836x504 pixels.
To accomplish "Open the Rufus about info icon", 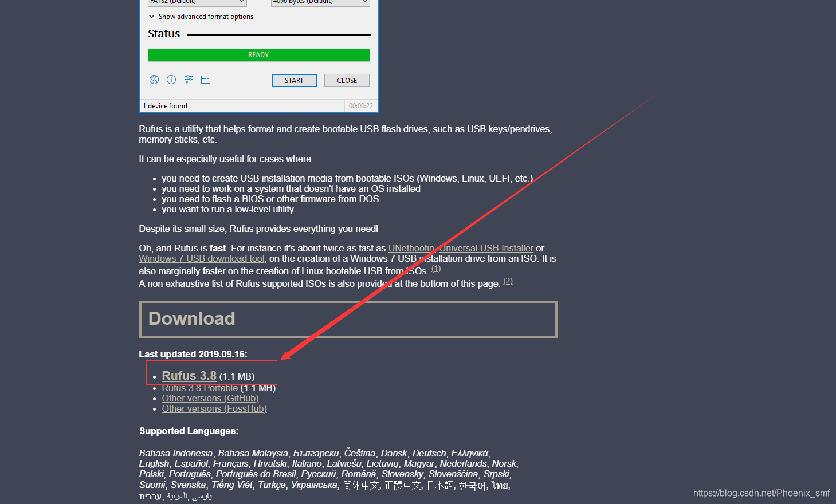I will click(x=171, y=80).
